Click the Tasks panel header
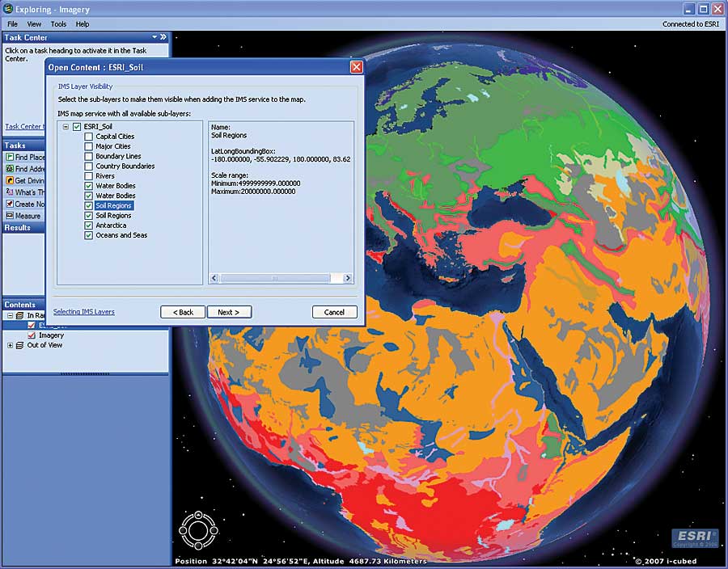The image size is (728, 569). point(23,145)
